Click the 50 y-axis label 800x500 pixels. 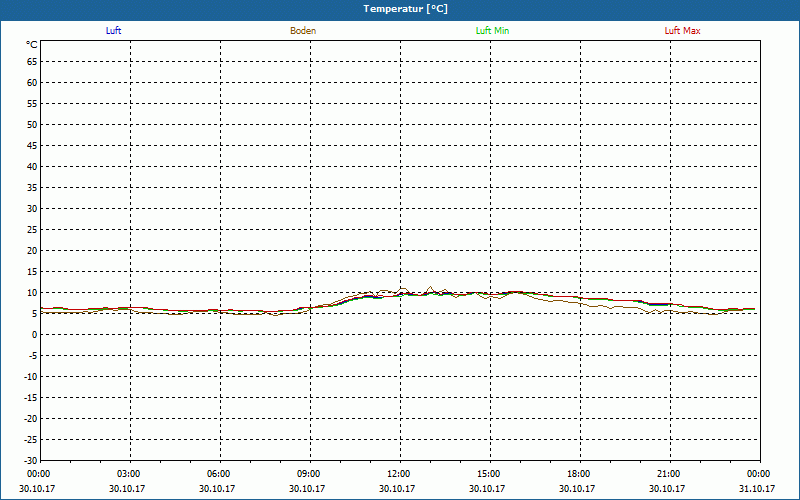[32, 124]
